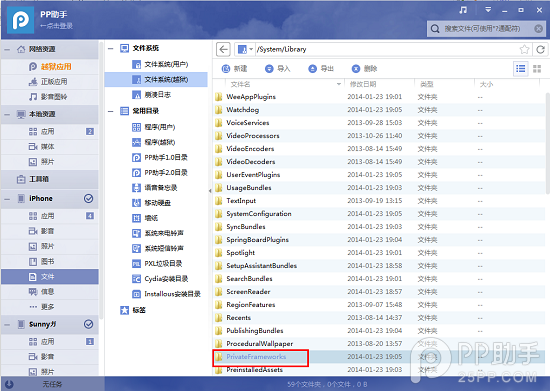Collapse the 文件系统 tree node
550x391 pixels.
pos(111,48)
